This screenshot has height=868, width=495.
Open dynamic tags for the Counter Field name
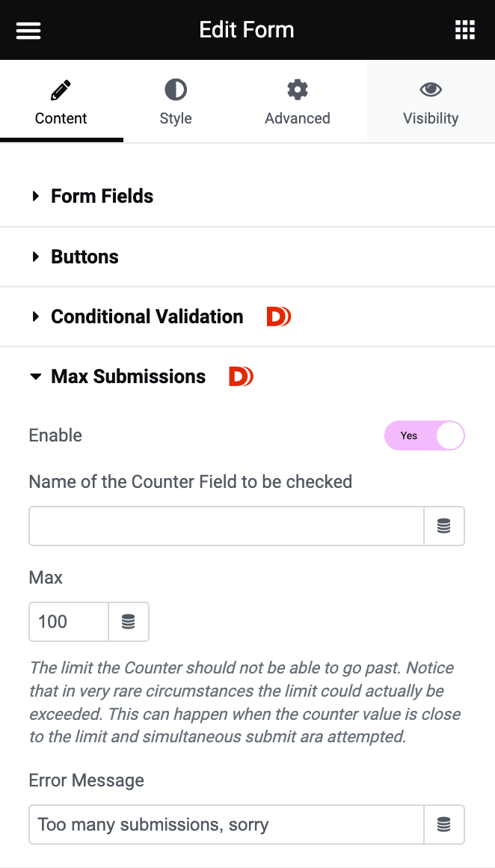click(444, 525)
